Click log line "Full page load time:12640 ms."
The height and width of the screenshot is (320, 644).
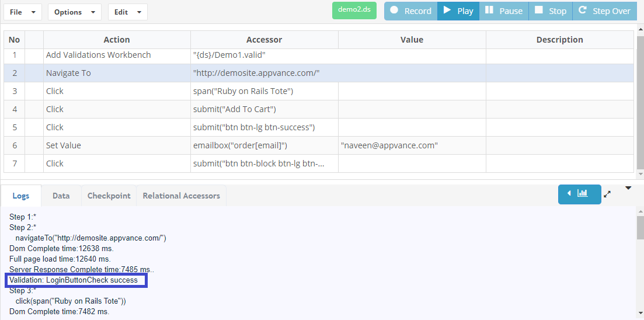[x=60, y=259]
